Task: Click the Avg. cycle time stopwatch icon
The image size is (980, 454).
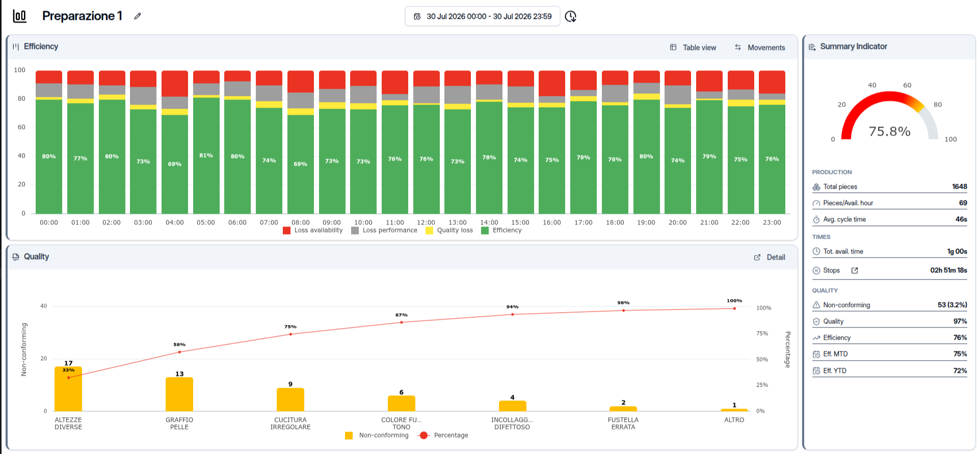Action: 816,219
